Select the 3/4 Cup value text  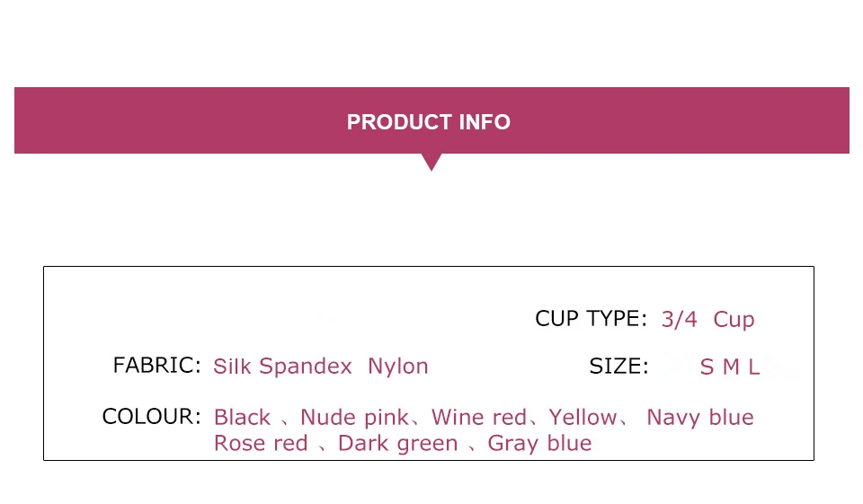point(707,320)
